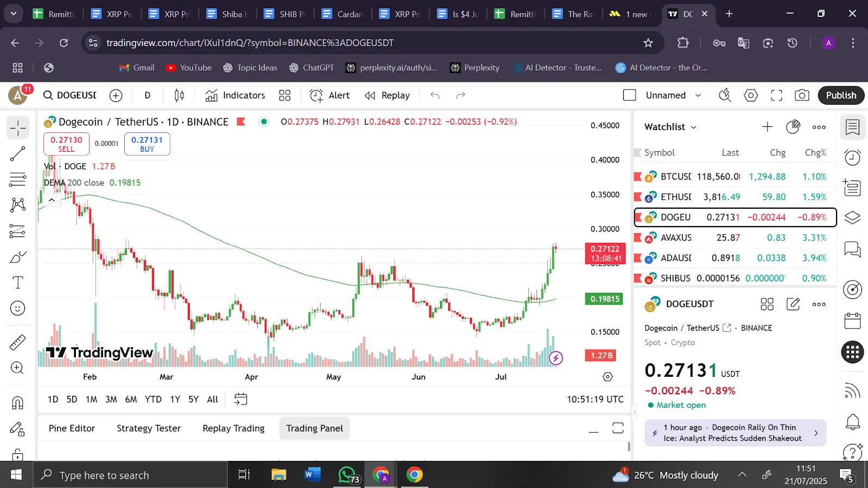Image resolution: width=868 pixels, height=488 pixels.
Task: Select the brush drawing tool
Action: coord(18,256)
